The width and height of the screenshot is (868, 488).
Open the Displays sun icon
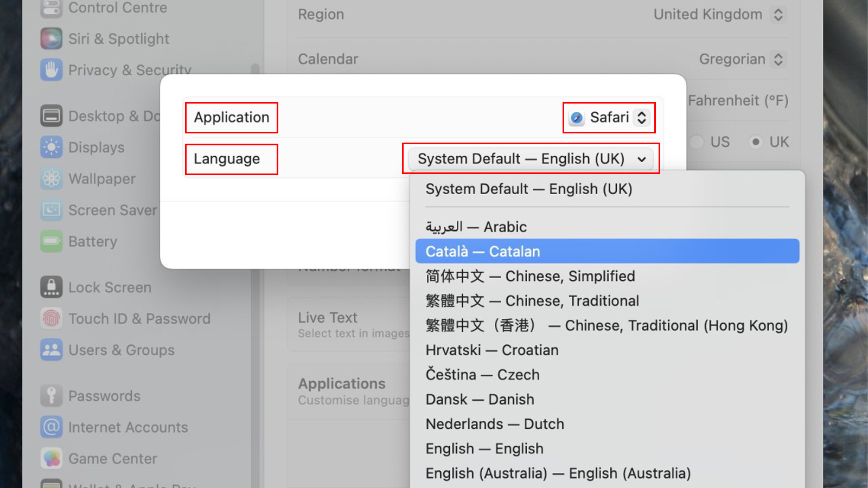(52, 147)
